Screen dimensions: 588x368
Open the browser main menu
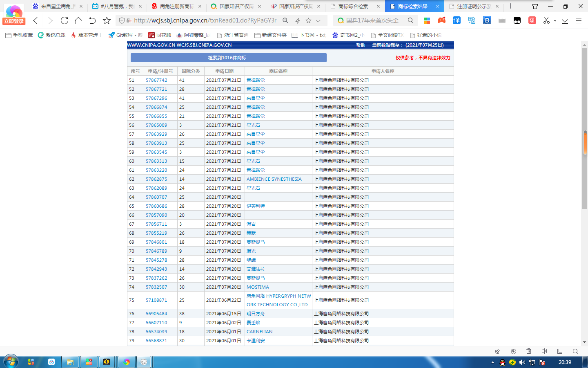[579, 20]
